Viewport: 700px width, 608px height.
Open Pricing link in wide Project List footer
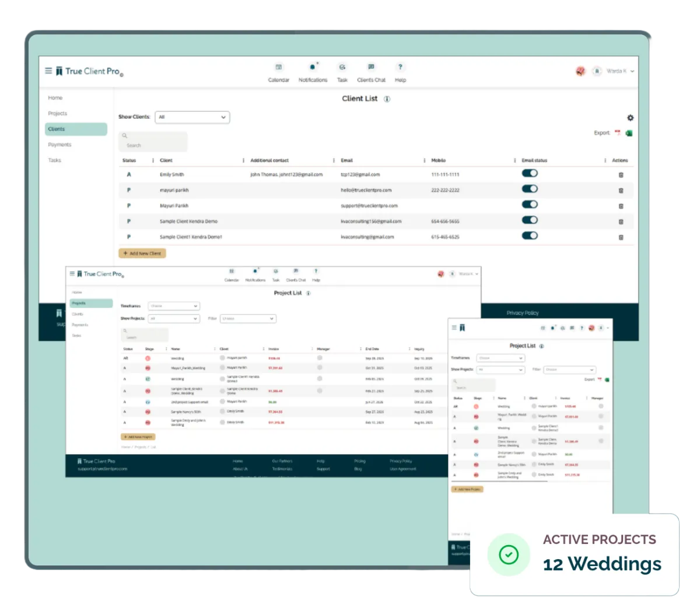(359, 461)
